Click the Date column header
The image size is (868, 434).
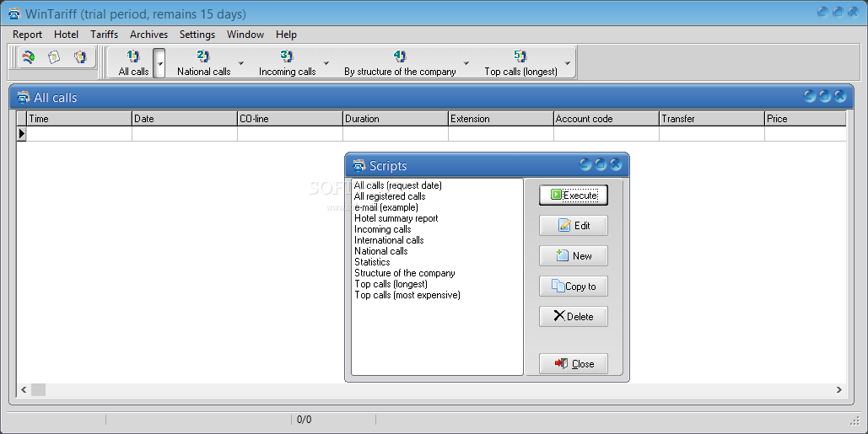[185, 119]
